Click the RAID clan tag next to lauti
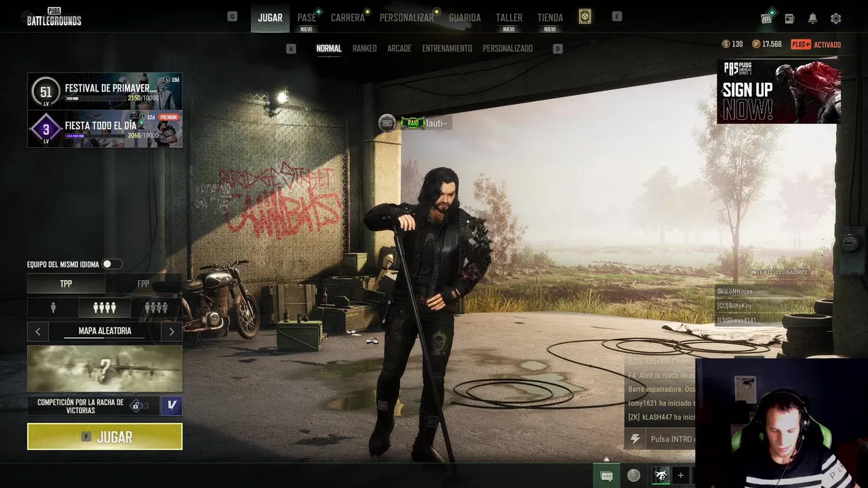Viewport: 868px width, 488px height. (x=413, y=123)
